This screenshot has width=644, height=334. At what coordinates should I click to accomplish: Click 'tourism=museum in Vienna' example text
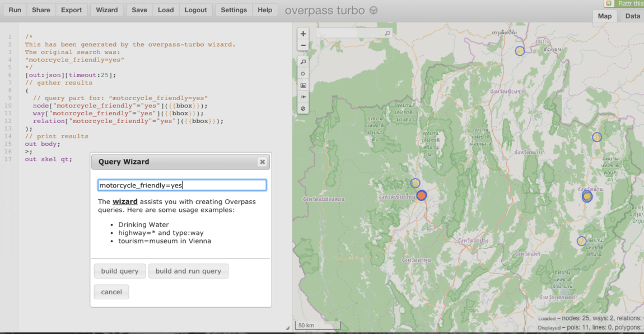(165, 241)
